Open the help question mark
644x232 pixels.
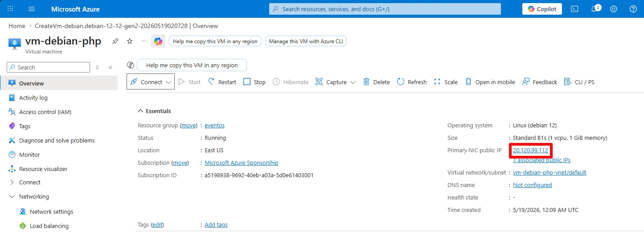pyautogui.click(x=633, y=9)
